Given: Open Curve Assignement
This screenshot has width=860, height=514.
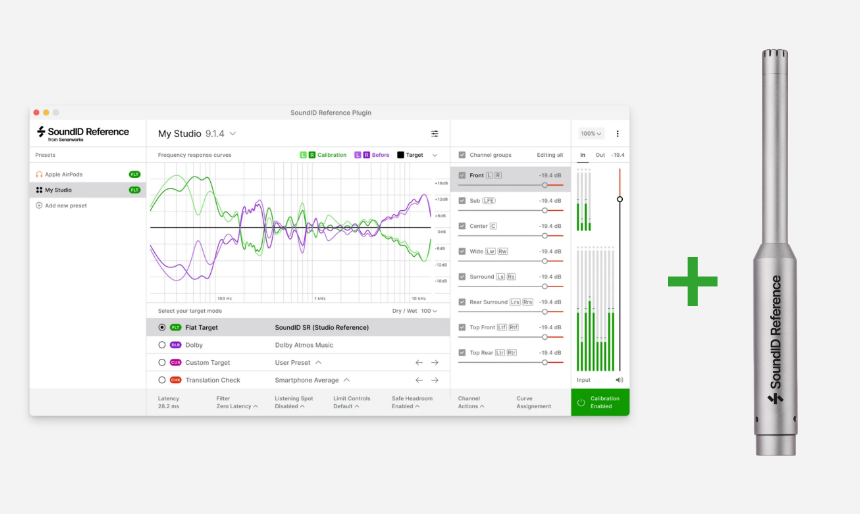Looking at the screenshot, I should tap(534, 403).
